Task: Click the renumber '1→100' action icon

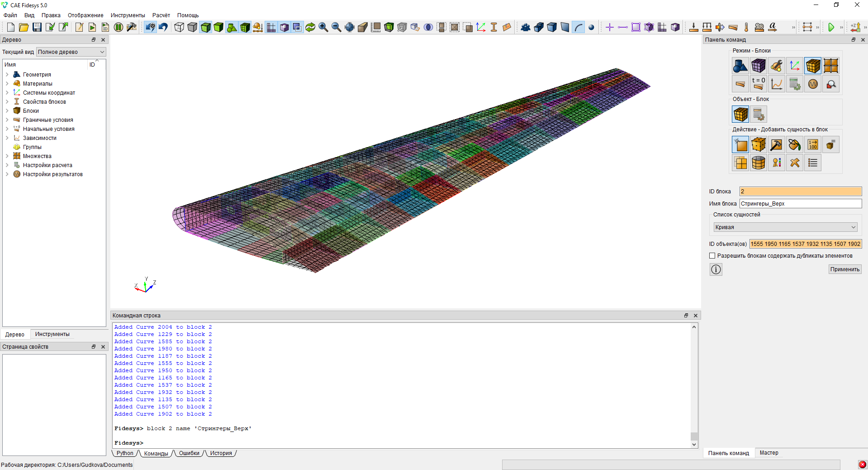Action: pos(813,144)
